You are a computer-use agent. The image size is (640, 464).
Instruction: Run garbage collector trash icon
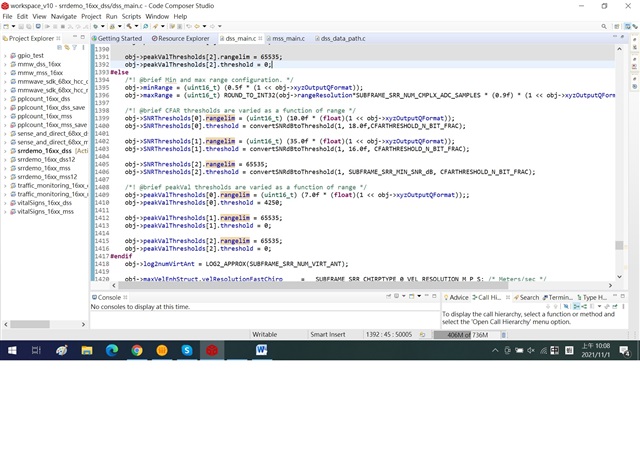504,335
